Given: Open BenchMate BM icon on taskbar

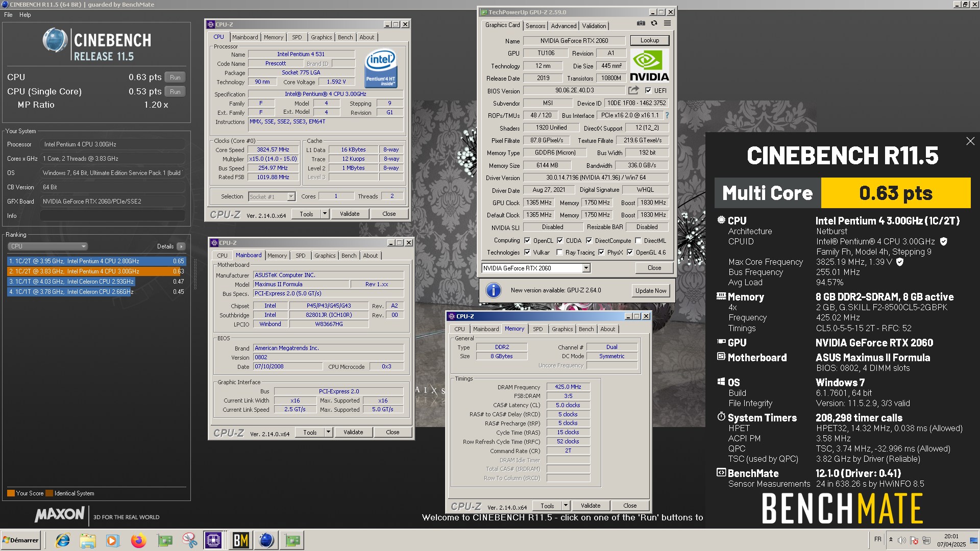Looking at the screenshot, I should (x=240, y=540).
